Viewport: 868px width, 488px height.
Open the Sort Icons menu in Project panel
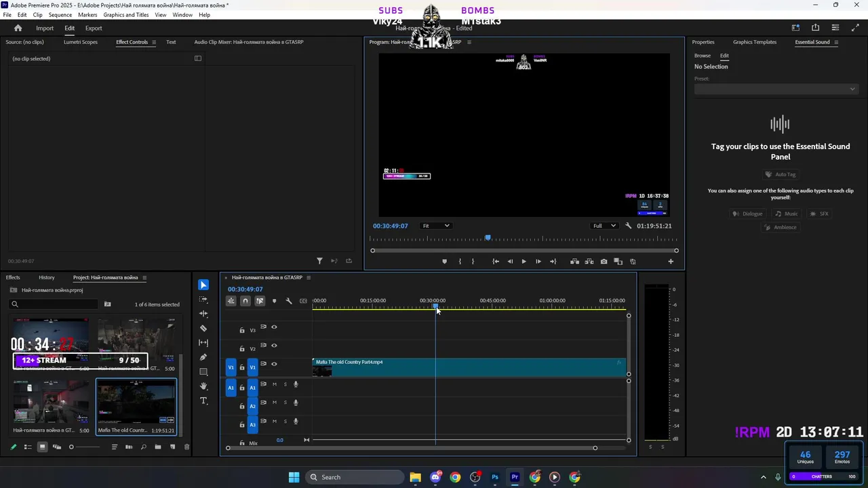click(115, 447)
